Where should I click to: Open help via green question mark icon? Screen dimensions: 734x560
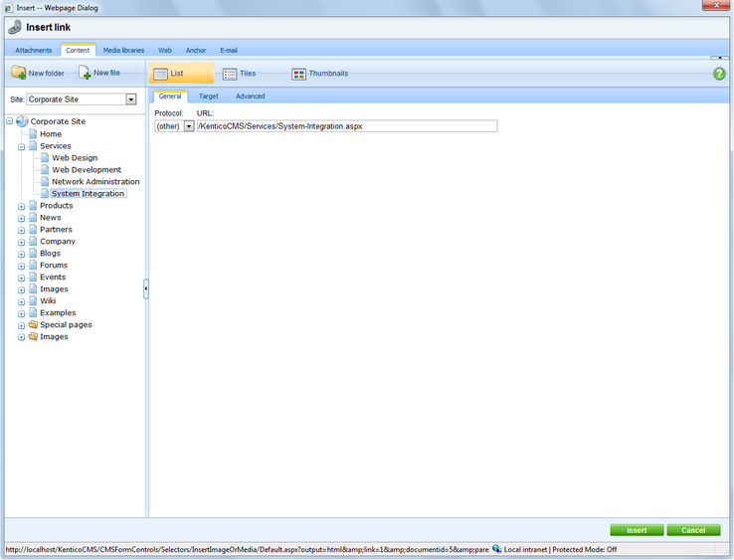click(x=719, y=74)
